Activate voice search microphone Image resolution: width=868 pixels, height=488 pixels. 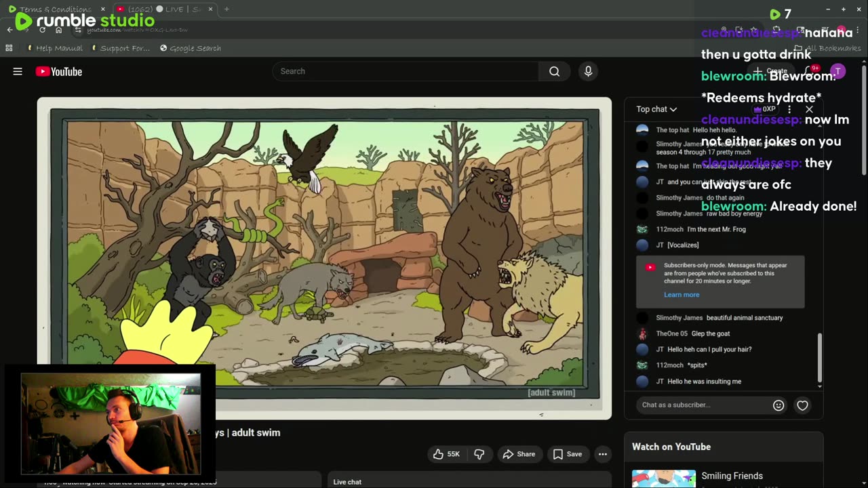click(588, 71)
